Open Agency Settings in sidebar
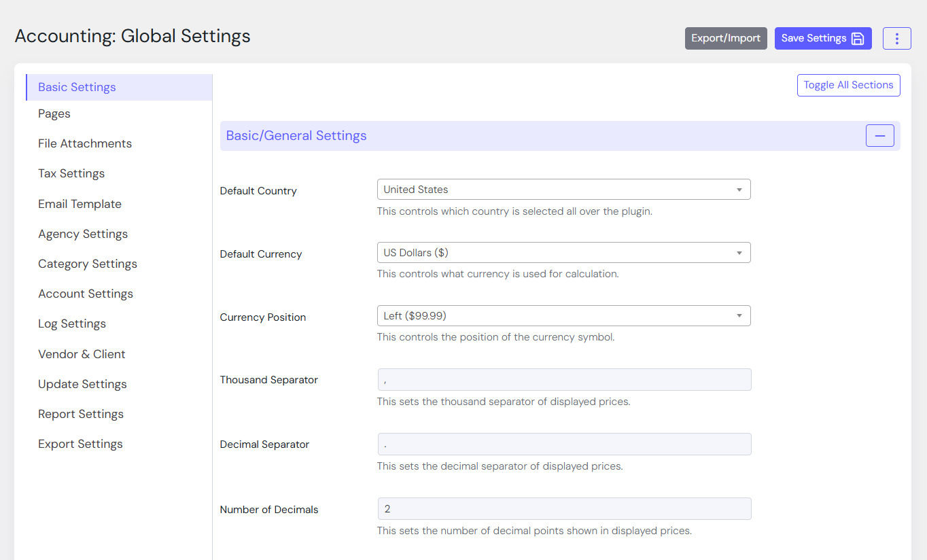Image resolution: width=927 pixels, height=560 pixels. tap(83, 234)
